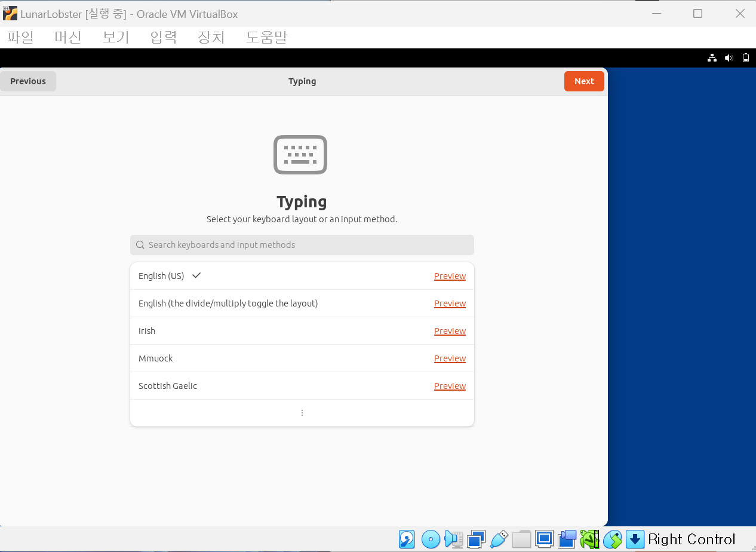The height and width of the screenshot is (552, 756).
Task: Go back with the Previous button
Action: tap(28, 81)
